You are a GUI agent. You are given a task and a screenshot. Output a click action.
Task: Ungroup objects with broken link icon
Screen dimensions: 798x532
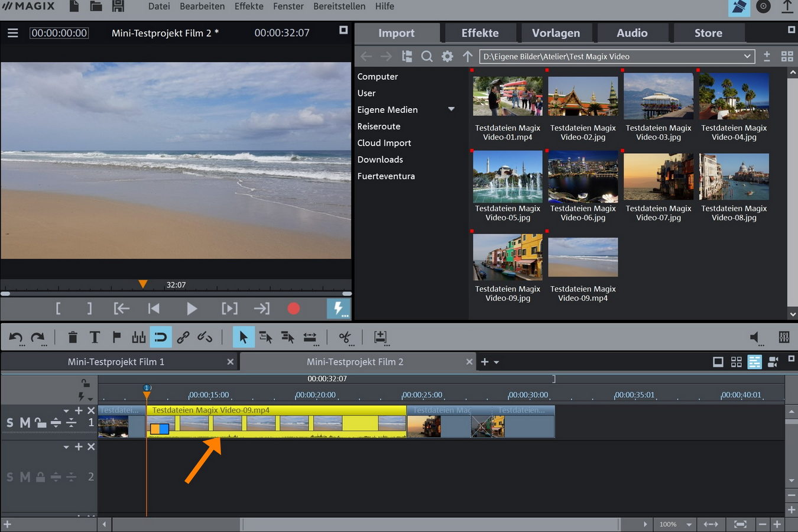coord(205,338)
